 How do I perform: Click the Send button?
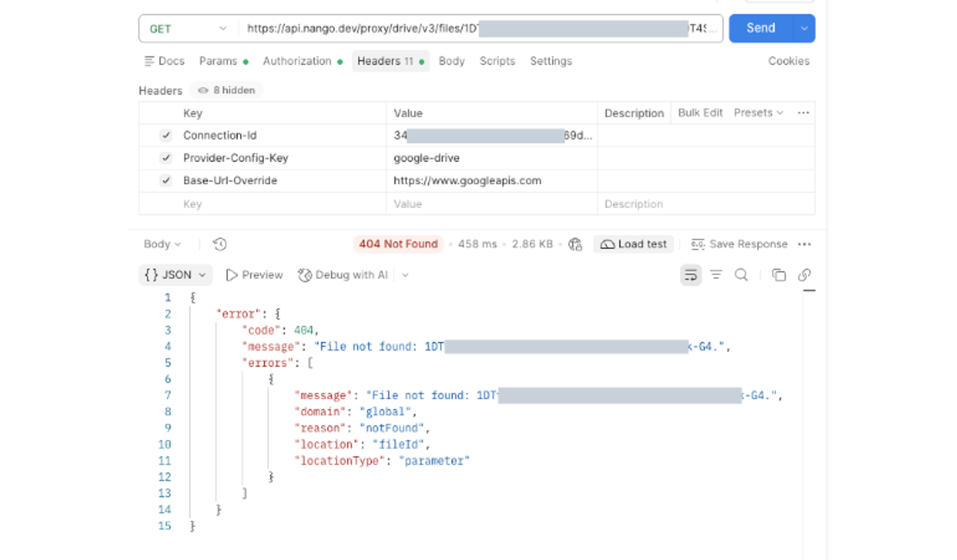[761, 29]
